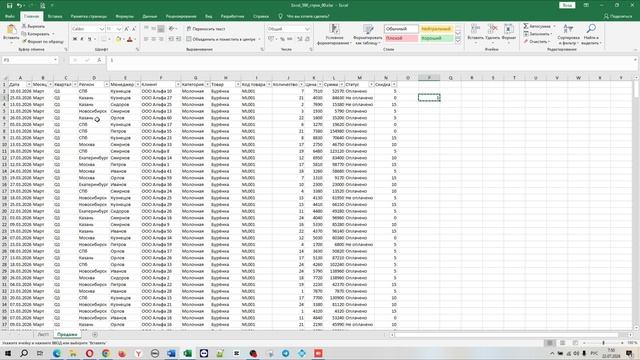This screenshot has height=360, width=640.
Task: Open the Fill (Заполнить) dropdown
Action: tap(538, 34)
